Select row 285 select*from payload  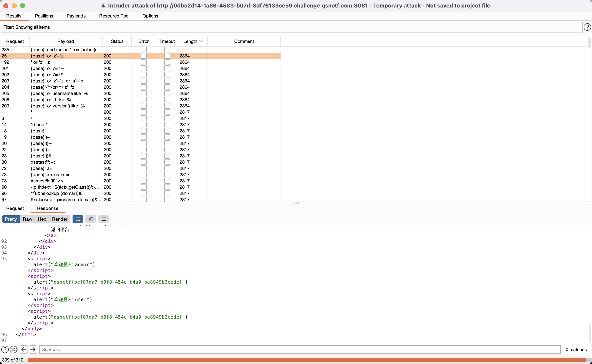140,50
